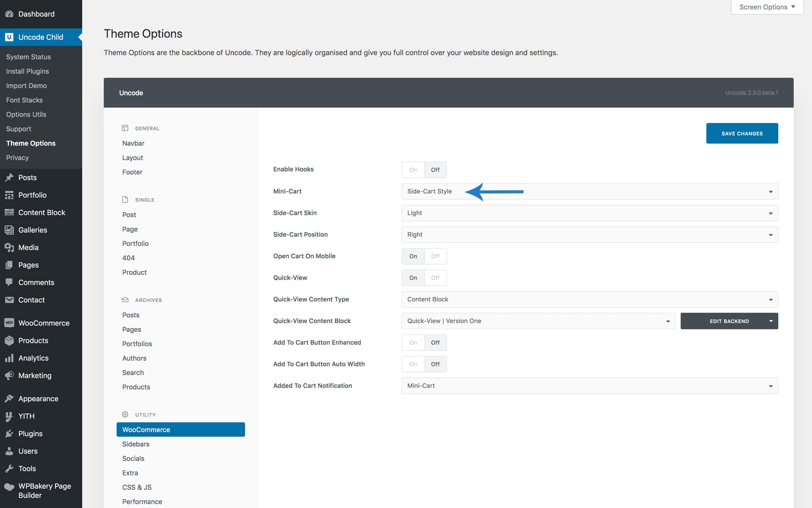Click the WooCommerce sidebar icon
The image size is (812, 508).
pyautogui.click(x=9, y=323)
